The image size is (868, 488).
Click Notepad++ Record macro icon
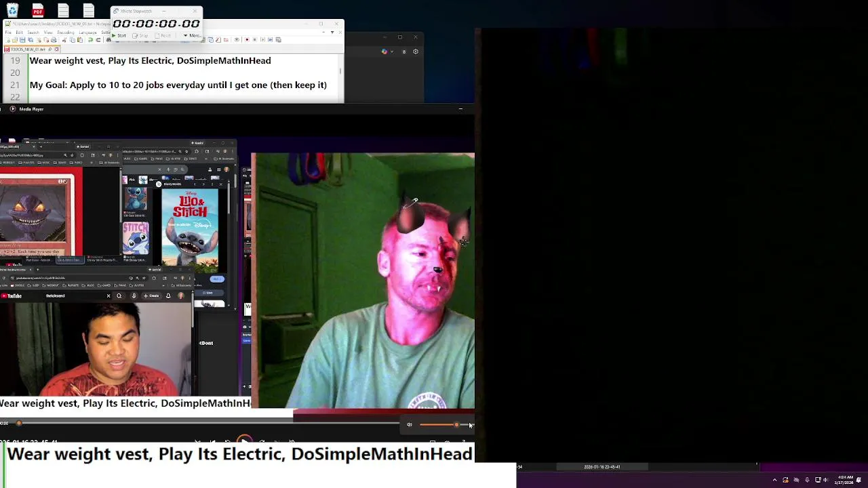pos(247,39)
